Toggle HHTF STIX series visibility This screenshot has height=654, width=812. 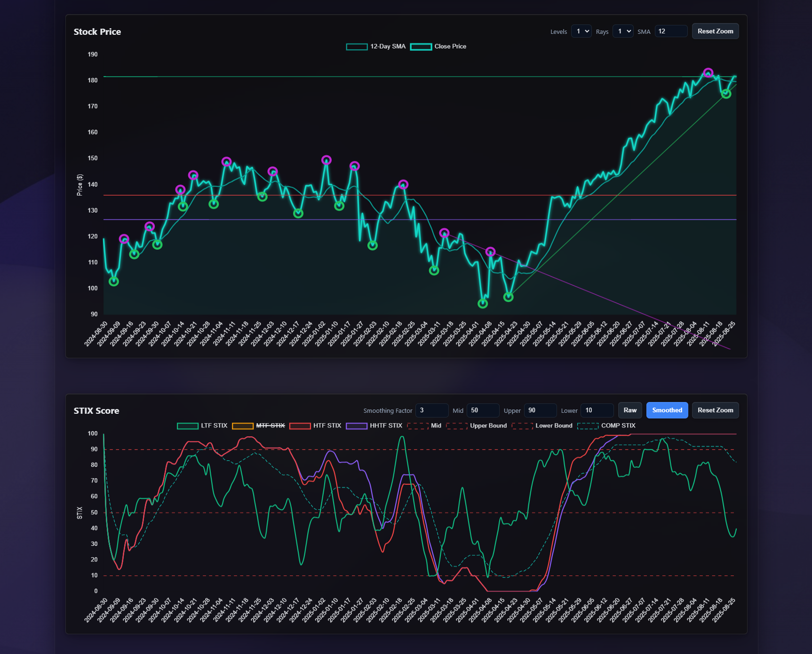tap(374, 426)
